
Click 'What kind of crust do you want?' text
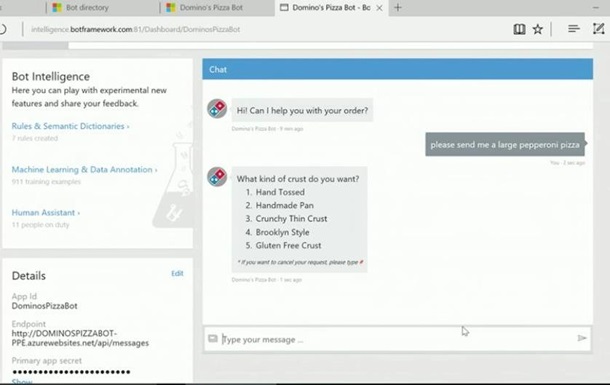[x=298, y=179]
